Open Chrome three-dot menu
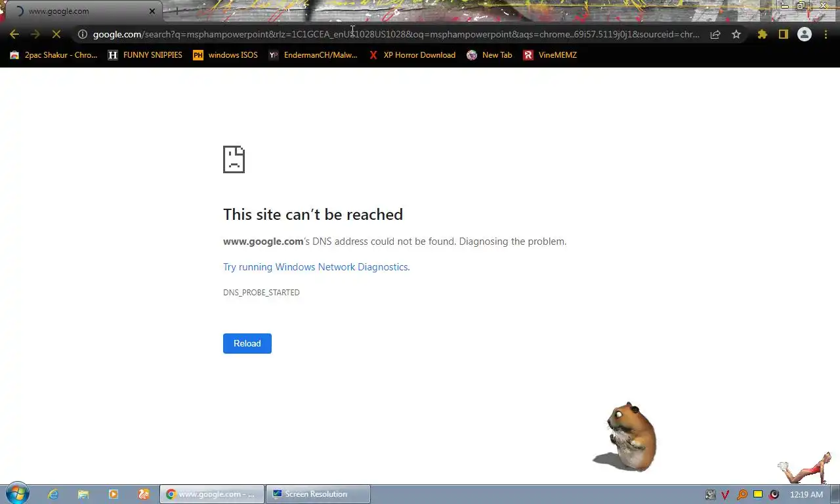The height and width of the screenshot is (504, 840). 826,34
